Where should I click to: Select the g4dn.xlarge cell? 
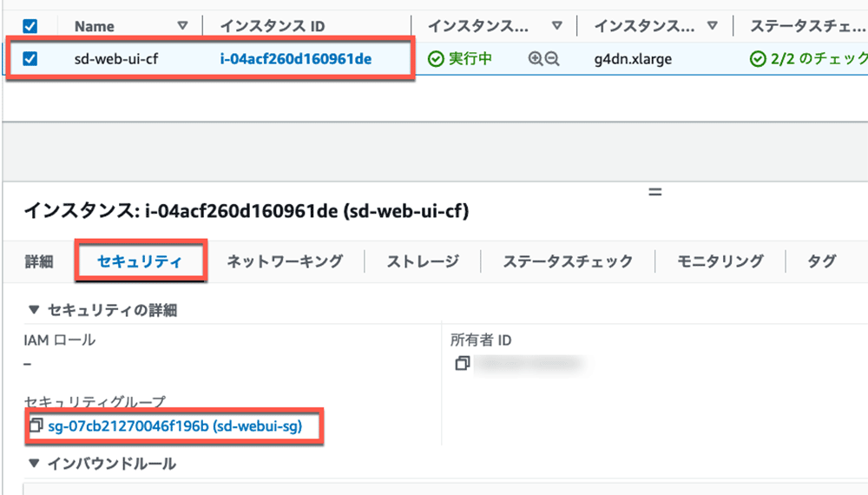633,59
